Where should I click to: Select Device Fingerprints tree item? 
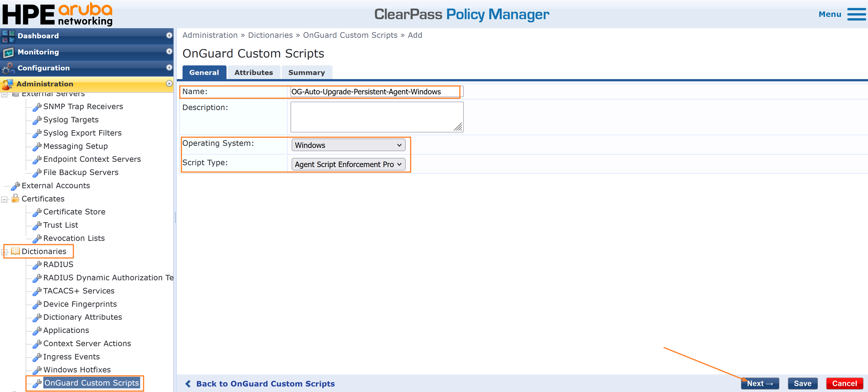click(x=80, y=304)
